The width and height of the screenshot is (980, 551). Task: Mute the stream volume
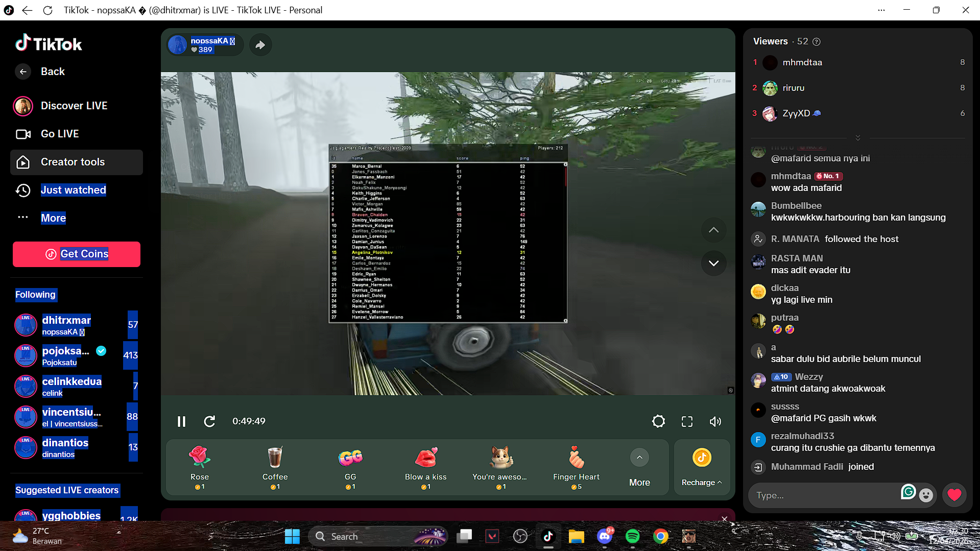click(x=715, y=421)
